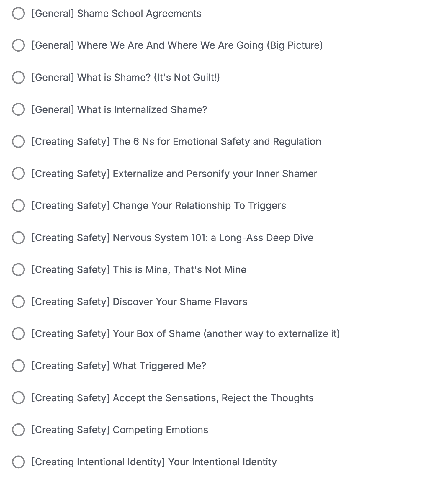Open Accept the Sensations, Reject the Thoughts

[x=172, y=398]
